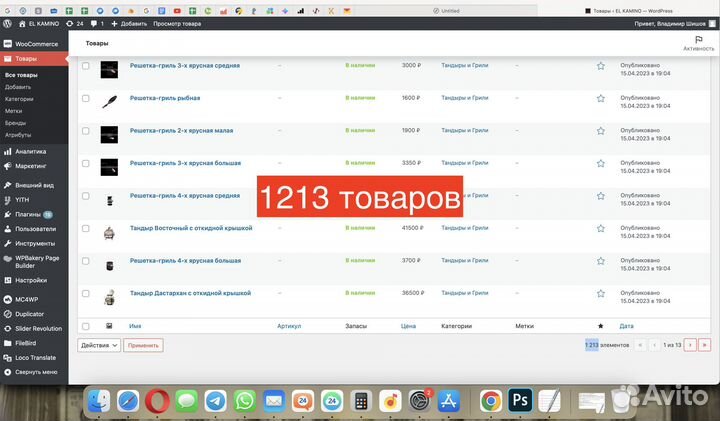Check the Тандыр Дастархан row
The width and height of the screenshot is (720, 421).
coord(86,294)
